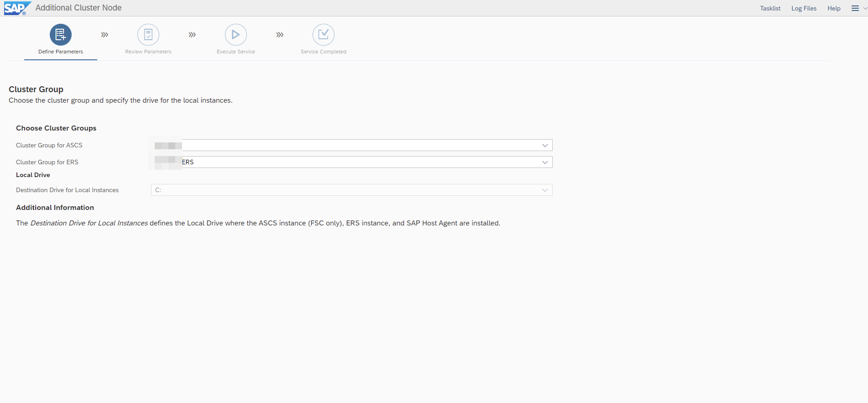868x403 pixels.
Task: Select the Service Completed checkmark icon
Action: click(324, 35)
